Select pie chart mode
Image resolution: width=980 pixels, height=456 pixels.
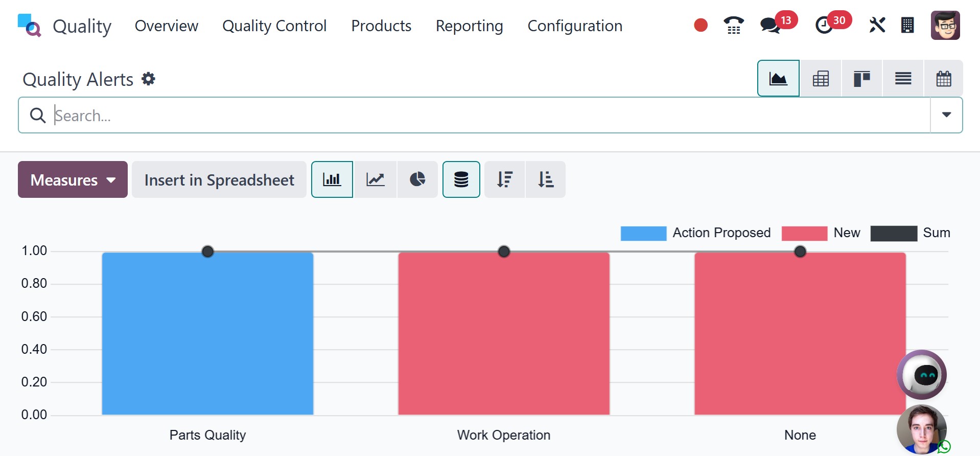[417, 179]
